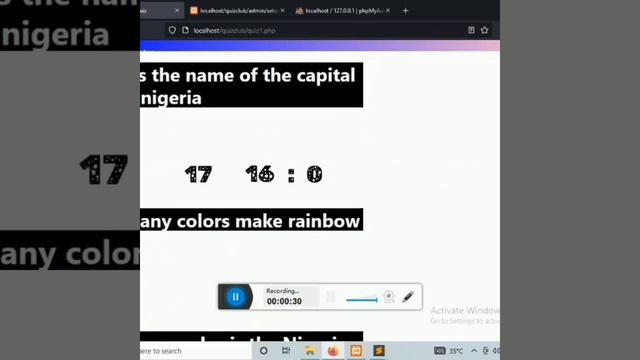The width and height of the screenshot is (640, 360).
Task: Open a new browser tab
Action: [x=405, y=11]
